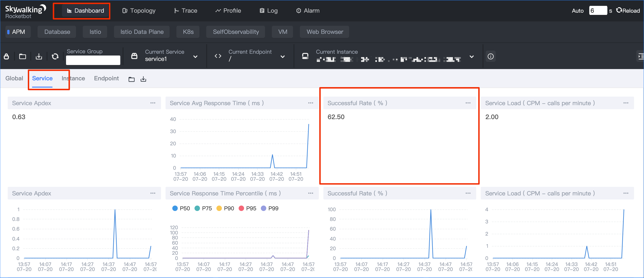Click the folder import icon in toolbar
Screen dimensions: 644x278
point(23,56)
